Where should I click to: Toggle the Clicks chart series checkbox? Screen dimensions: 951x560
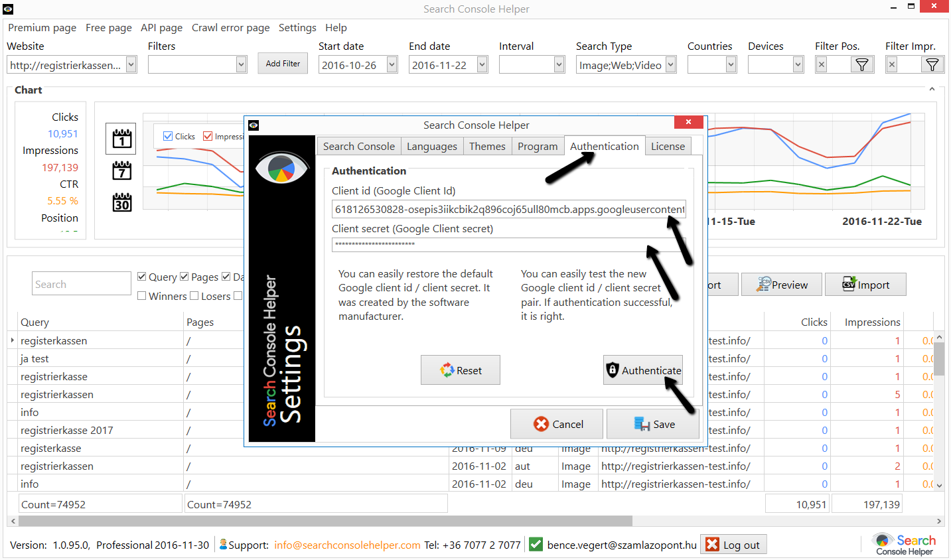point(168,136)
